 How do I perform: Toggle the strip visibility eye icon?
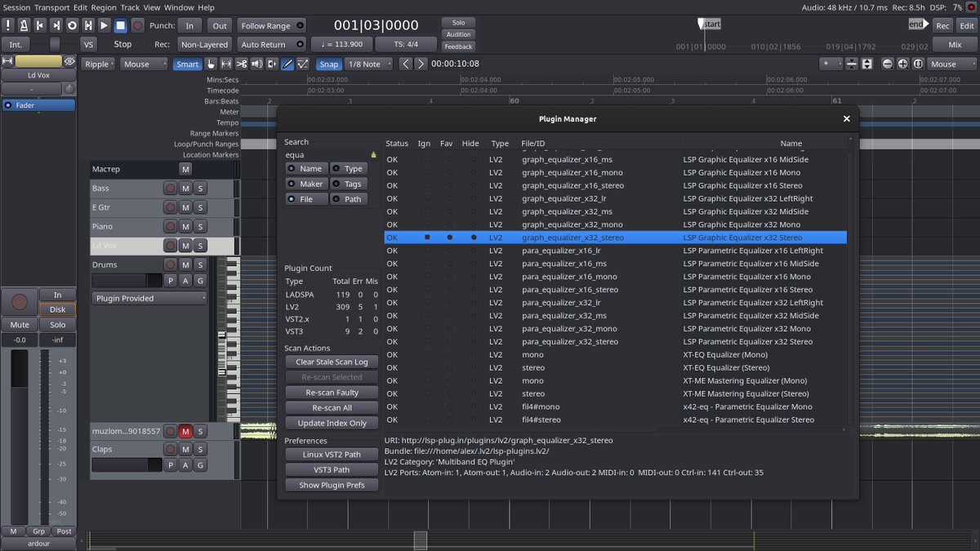69,61
